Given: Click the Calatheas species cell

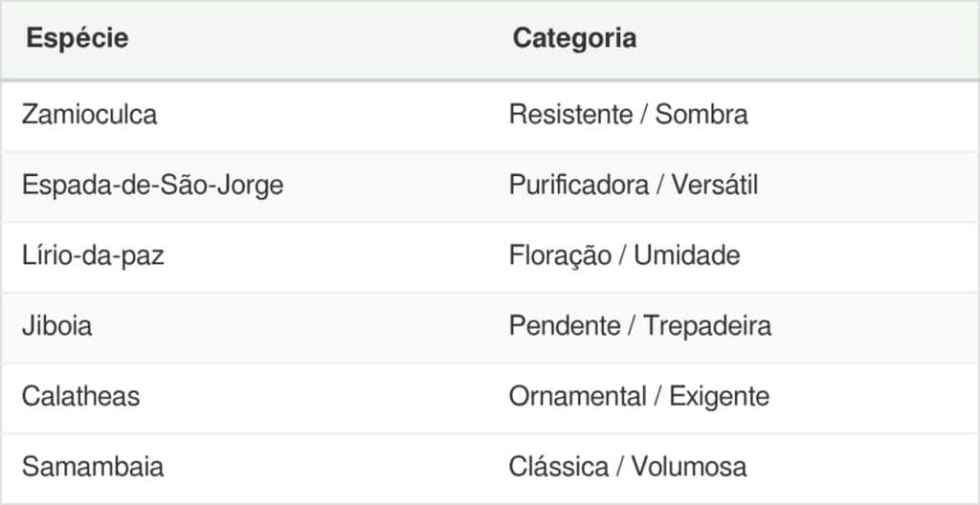Looking at the screenshot, I should click(x=81, y=396).
